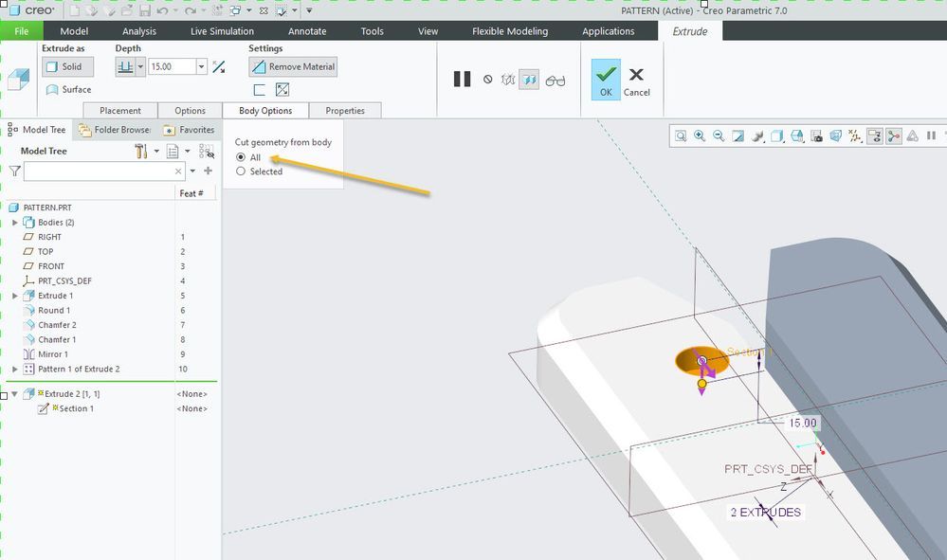947x560 pixels.
Task: Click the flip depth direction icon
Action: tap(219, 67)
